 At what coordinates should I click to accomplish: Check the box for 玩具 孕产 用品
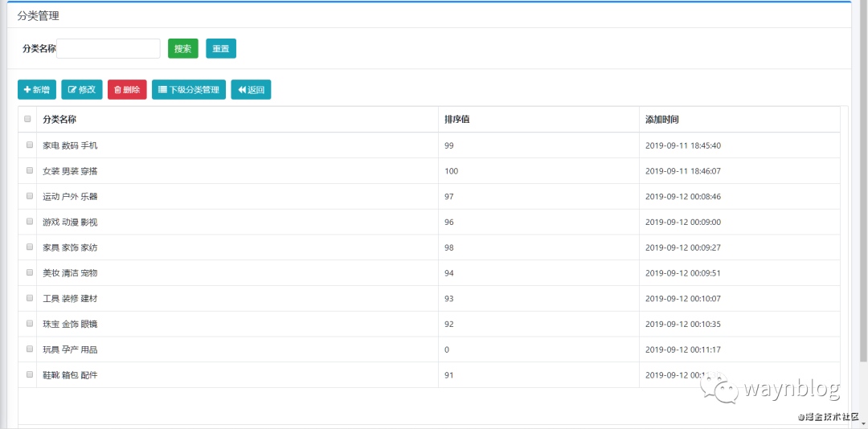point(30,349)
